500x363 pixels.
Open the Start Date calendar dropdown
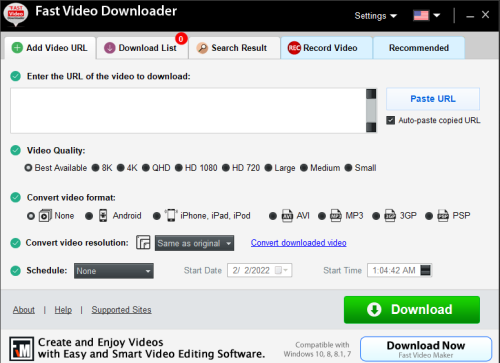(281, 270)
